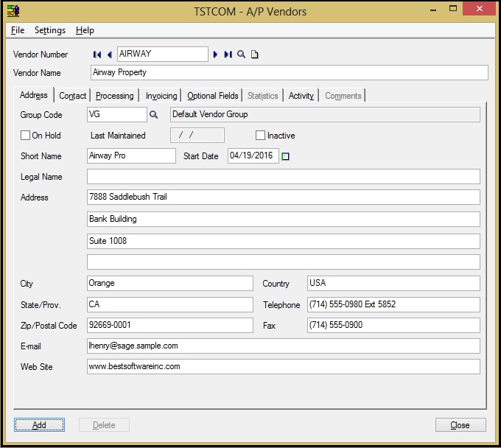The height and width of the screenshot is (448, 501).
Task: Click the Vendor Name field
Action: 289,72
